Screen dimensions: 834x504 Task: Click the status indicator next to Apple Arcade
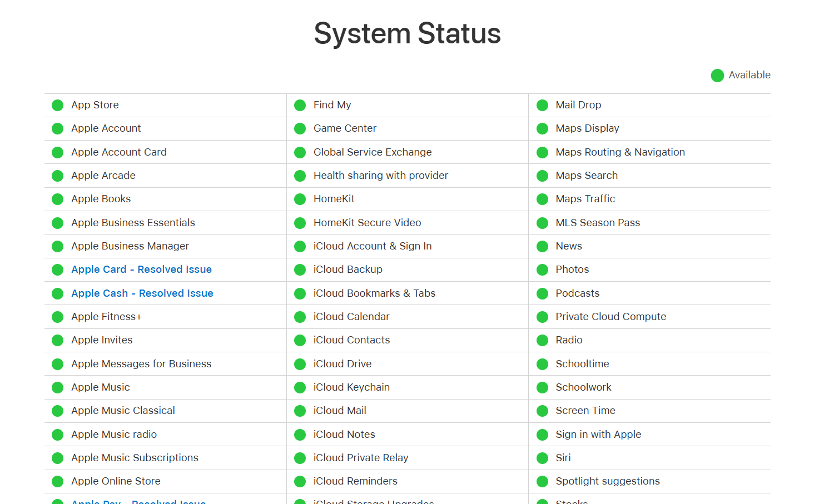click(57, 176)
